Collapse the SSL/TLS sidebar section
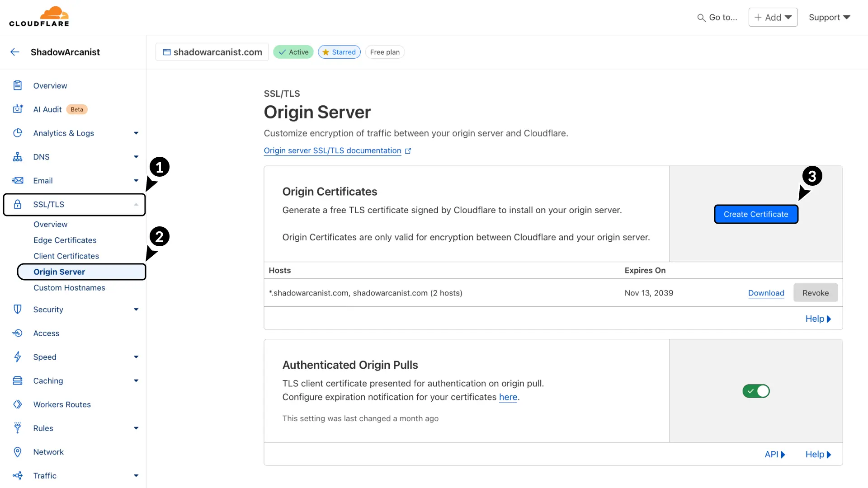This screenshot has height=488, width=868. pos(136,204)
